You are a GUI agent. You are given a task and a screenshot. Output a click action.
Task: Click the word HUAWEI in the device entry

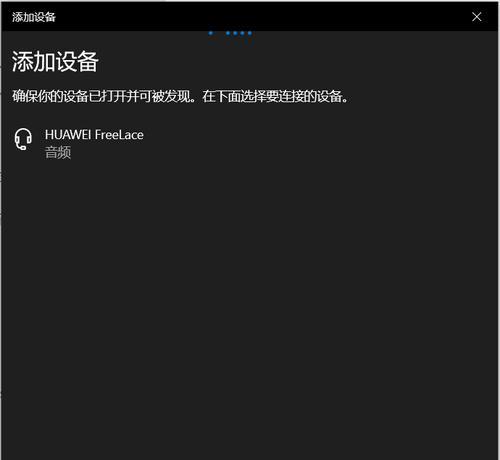pyautogui.click(x=68, y=135)
